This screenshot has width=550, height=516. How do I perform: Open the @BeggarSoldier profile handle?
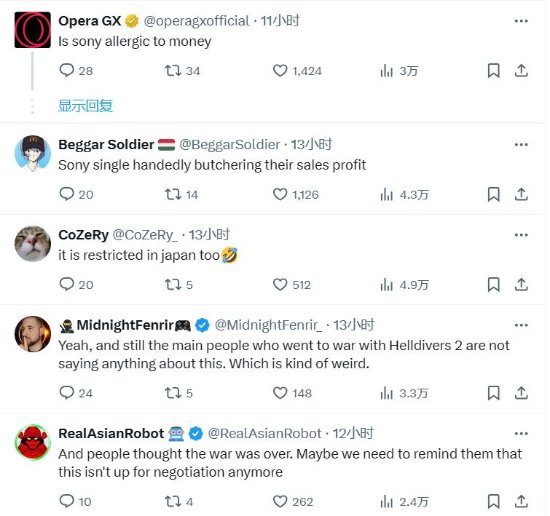pos(230,145)
